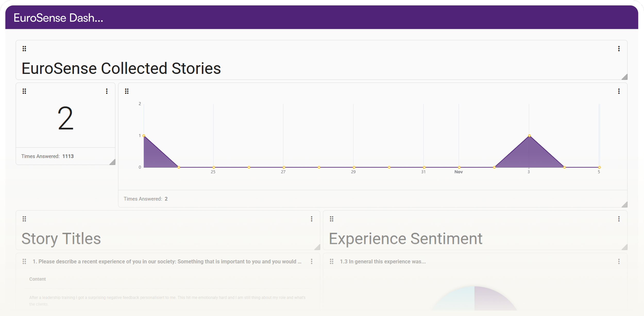Viewport: 644px width, 316px height.
Task: Open the kebab menu on the counter widget showing 2
Action: pyautogui.click(x=107, y=91)
